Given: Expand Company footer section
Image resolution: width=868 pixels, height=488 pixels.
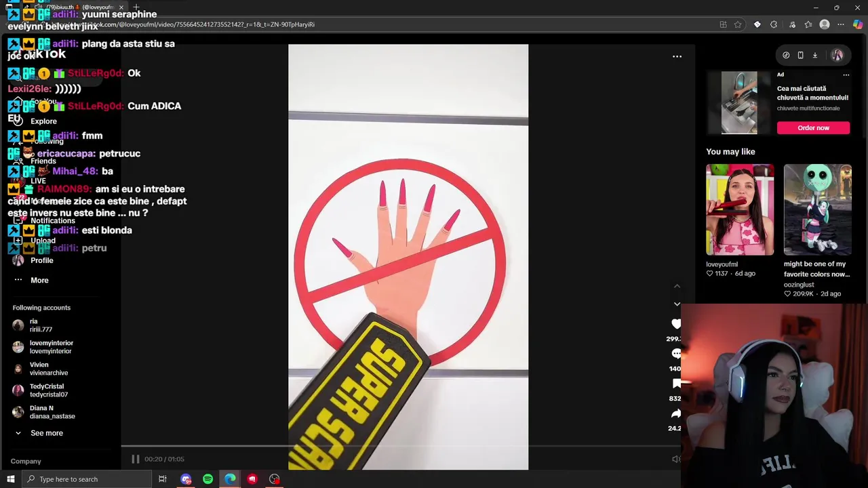Looking at the screenshot, I should 26,461.
